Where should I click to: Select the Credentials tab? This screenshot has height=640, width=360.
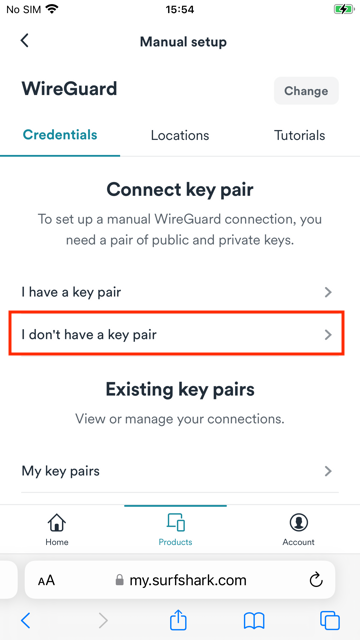pos(60,135)
